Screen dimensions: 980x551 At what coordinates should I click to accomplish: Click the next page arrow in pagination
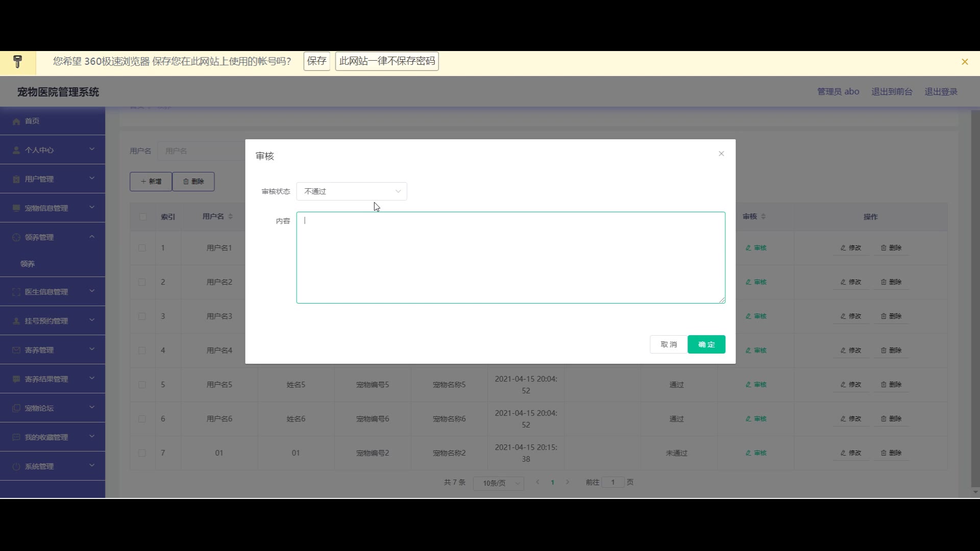coord(567,482)
